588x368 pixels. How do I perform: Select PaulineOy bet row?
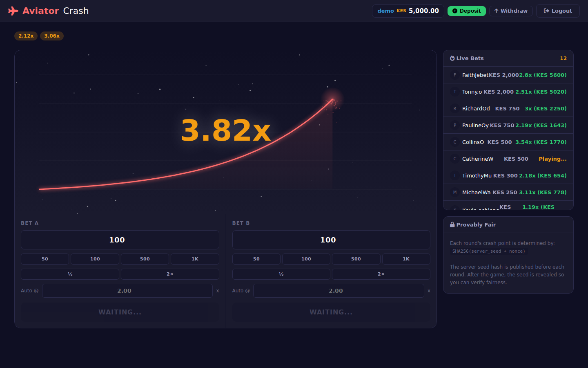coord(508,126)
